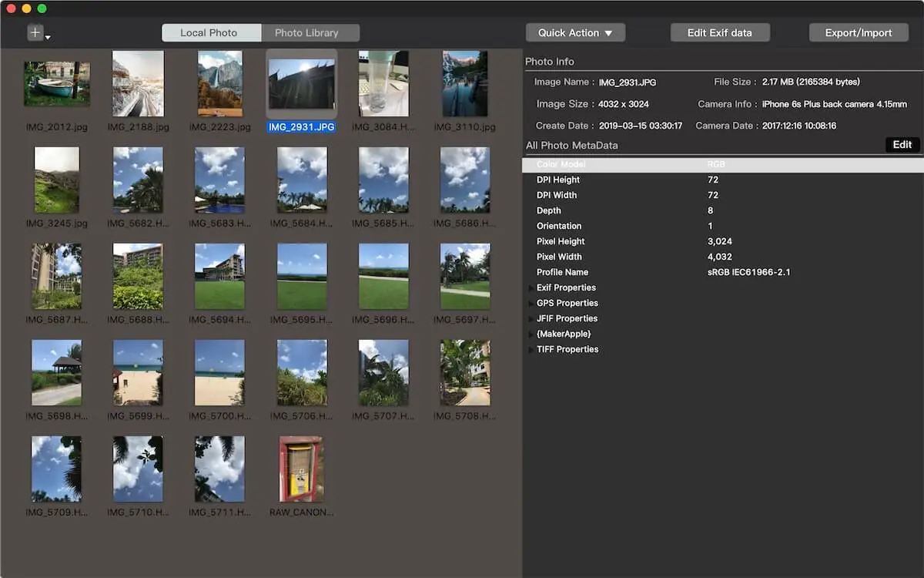The height and width of the screenshot is (578, 924).
Task: Click the Pixel Height value 3,024
Action: (720, 242)
